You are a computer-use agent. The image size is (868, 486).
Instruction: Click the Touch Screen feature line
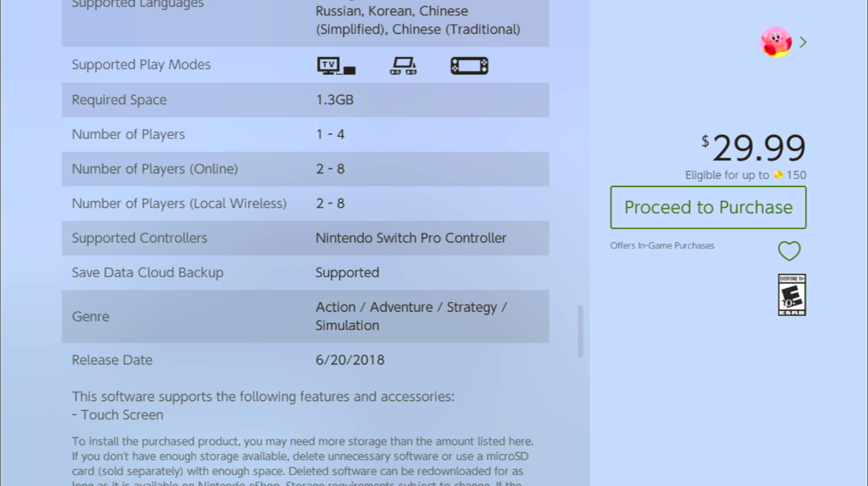(118, 415)
